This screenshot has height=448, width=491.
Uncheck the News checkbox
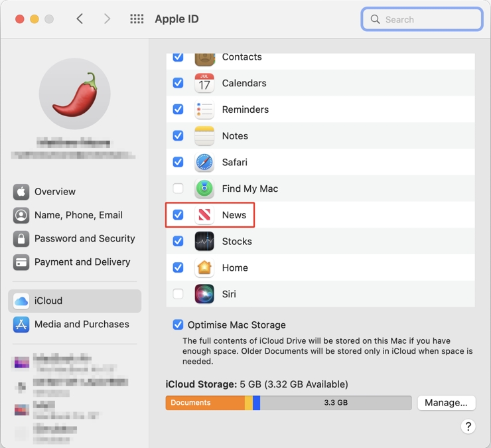pyautogui.click(x=178, y=215)
